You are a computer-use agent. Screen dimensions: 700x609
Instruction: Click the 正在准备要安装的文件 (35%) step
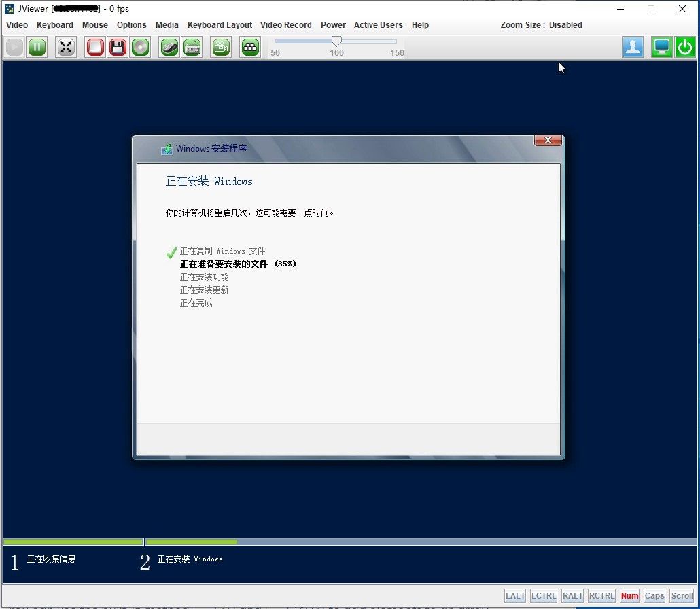238,264
